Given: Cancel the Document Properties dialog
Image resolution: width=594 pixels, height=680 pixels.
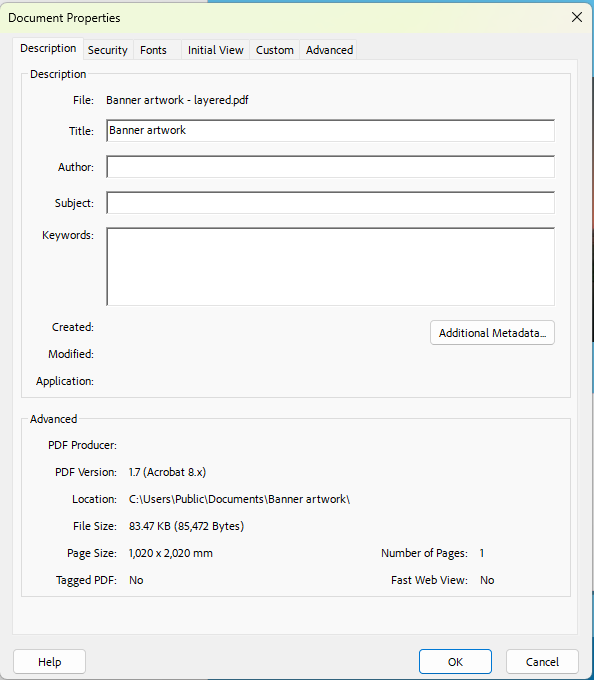Looking at the screenshot, I should (x=542, y=662).
